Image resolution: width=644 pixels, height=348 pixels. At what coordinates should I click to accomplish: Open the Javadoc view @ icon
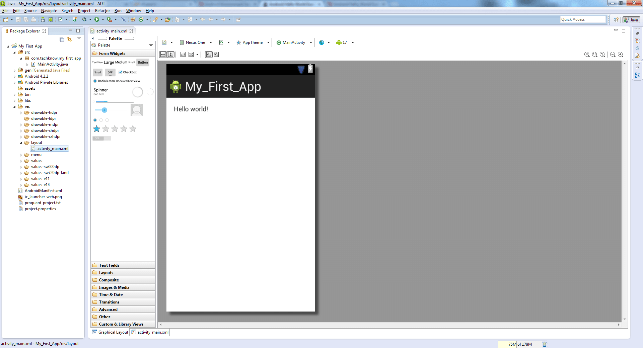click(x=637, y=48)
